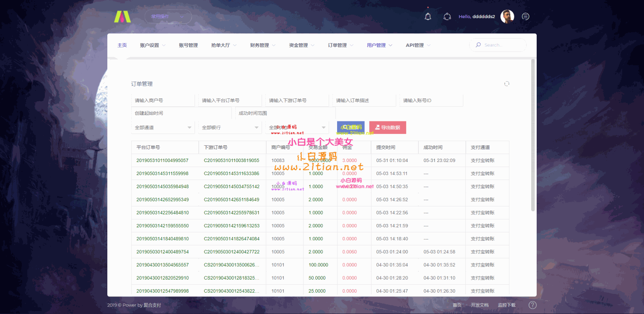Focus the 请输入平台订单号 input field
The height and width of the screenshot is (314, 644).
point(230,100)
